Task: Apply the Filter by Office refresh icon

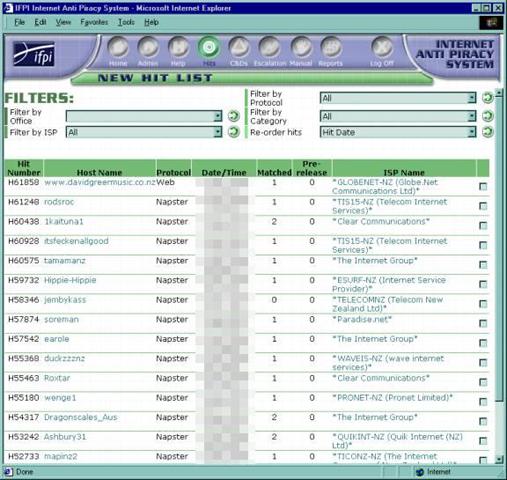Action: click(233, 116)
